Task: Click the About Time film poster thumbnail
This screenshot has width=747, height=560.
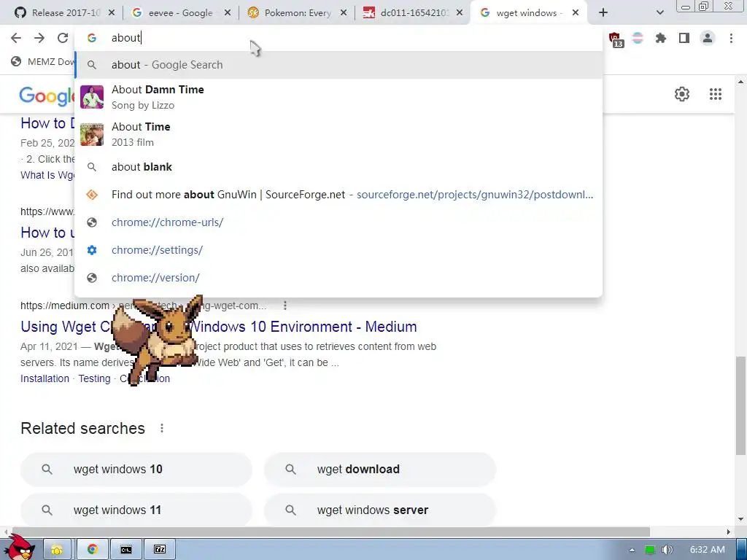Action: tap(91, 134)
